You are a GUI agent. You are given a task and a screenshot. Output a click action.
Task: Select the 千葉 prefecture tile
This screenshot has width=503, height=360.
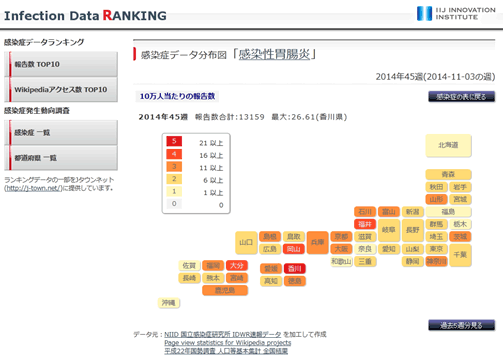[x=460, y=255]
